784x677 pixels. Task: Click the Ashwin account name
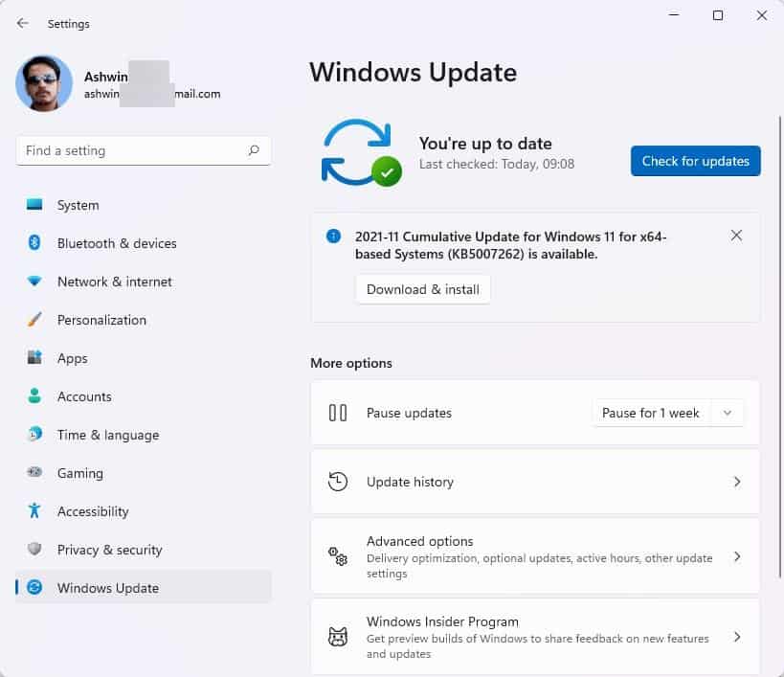pyautogui.click(x=106, y=77)
